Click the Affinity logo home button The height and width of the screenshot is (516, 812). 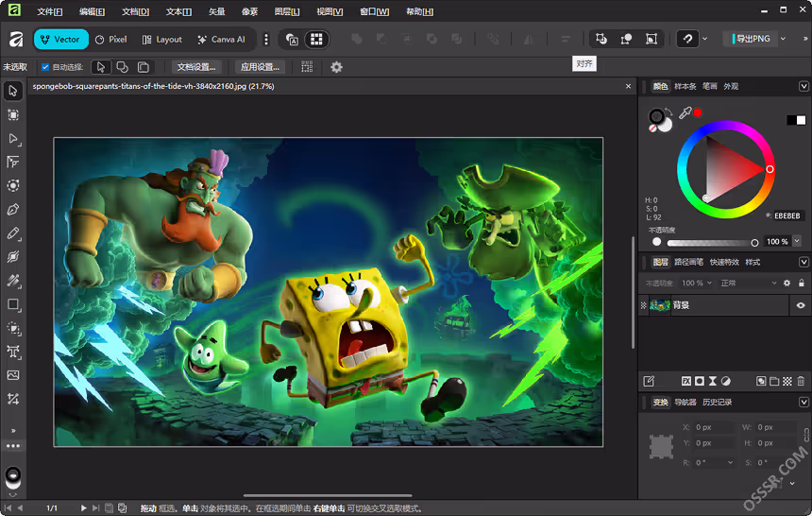16,39
